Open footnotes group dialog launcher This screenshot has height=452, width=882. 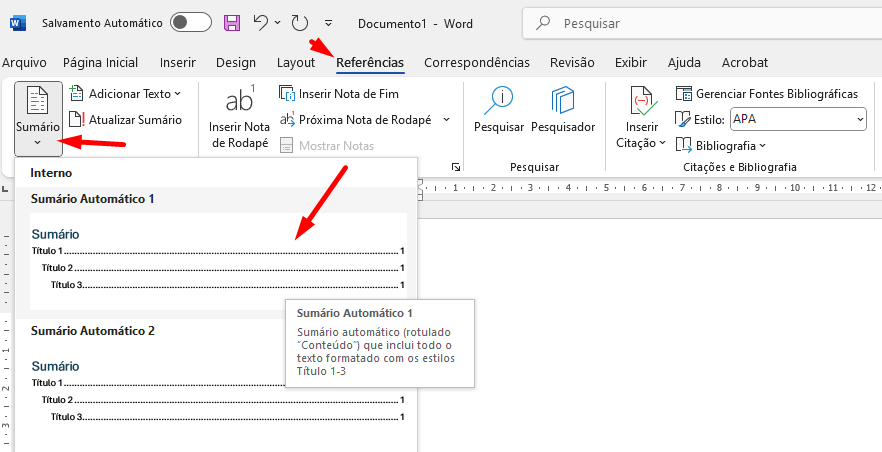pyautogui.click(x=456, y=167)
